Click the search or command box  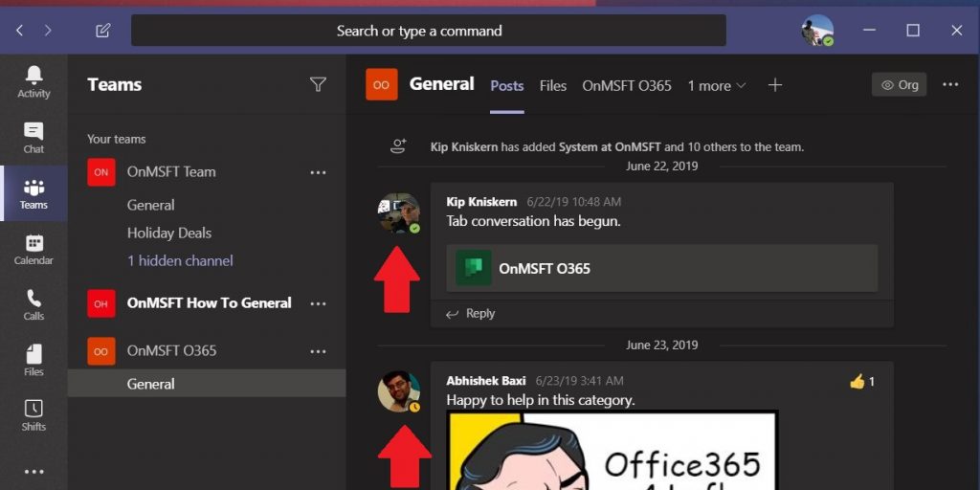pyautogui.click(x=429, y=30)
